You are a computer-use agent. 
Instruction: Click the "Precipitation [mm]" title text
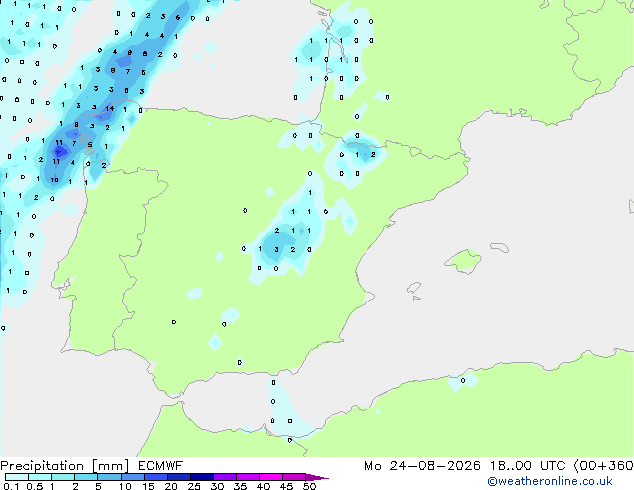[x=65, y=466]
